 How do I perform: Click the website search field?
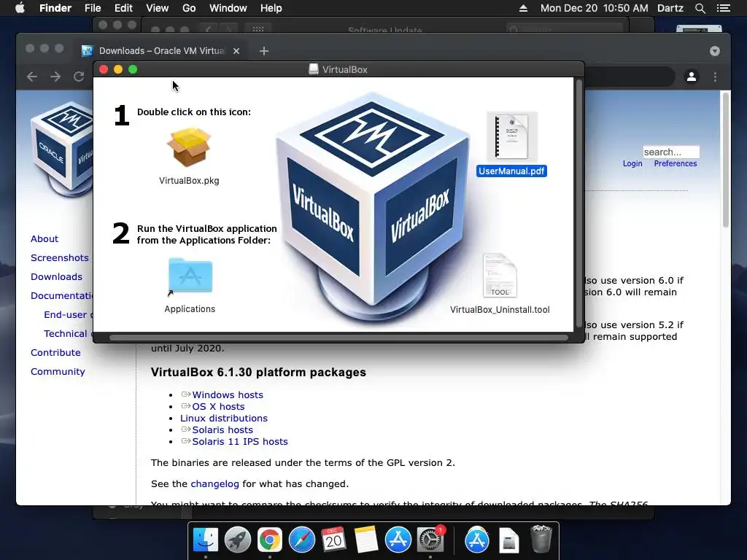pyautogui.click(x=671, y=152)
